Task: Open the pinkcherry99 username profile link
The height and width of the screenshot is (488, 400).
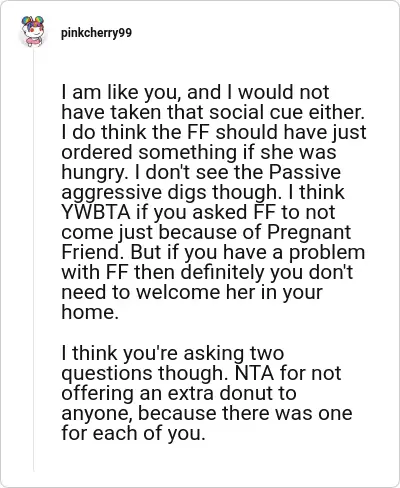Action: tap(96, 33)
